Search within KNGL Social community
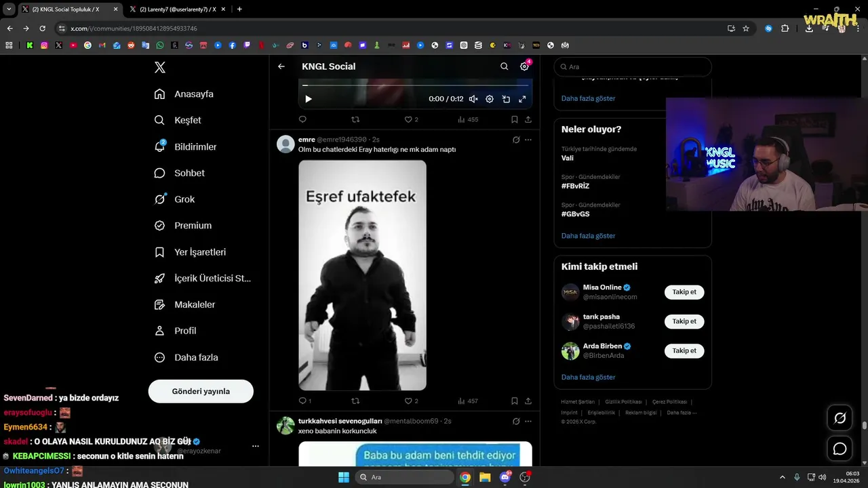 point(504,66)
